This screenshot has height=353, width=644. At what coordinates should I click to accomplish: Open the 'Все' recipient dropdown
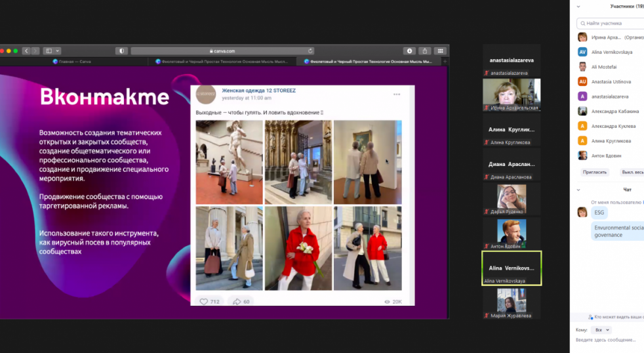tap(601, 330)
